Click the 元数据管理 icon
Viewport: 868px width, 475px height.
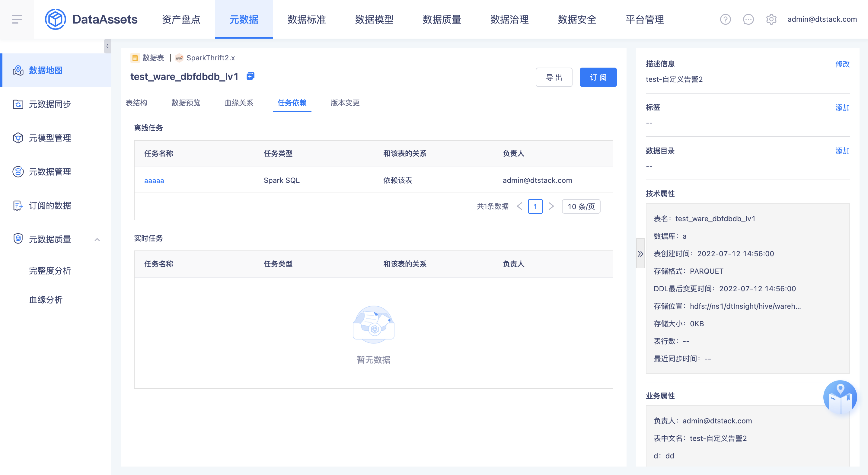coord(18,171)
